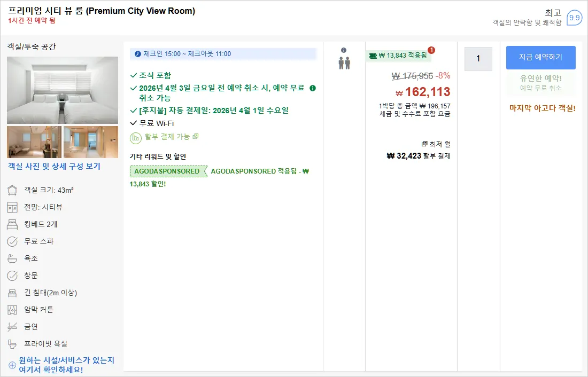Click the room size icon
Screen dimensions: 588x377
12,191
